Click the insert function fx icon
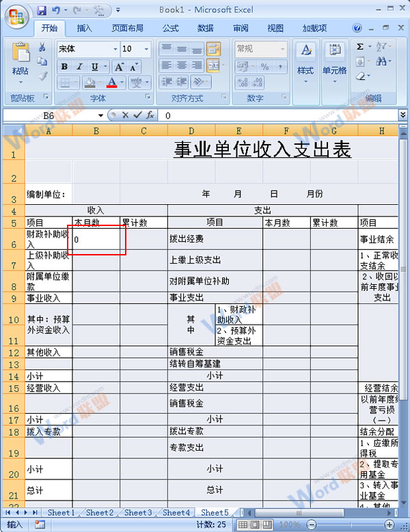The height and width of the screenshot is (532, 410). click(x=149, y=115)
